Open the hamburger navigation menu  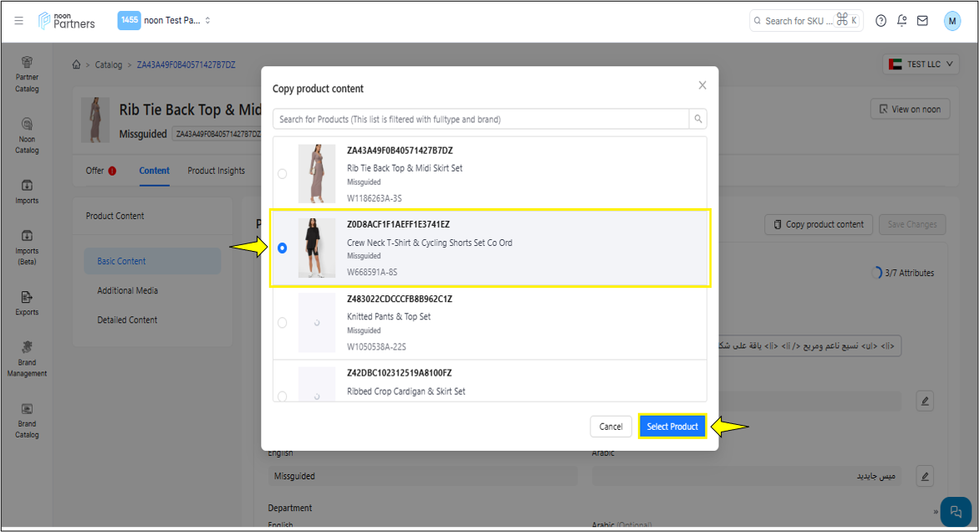(x=18, y=20)
